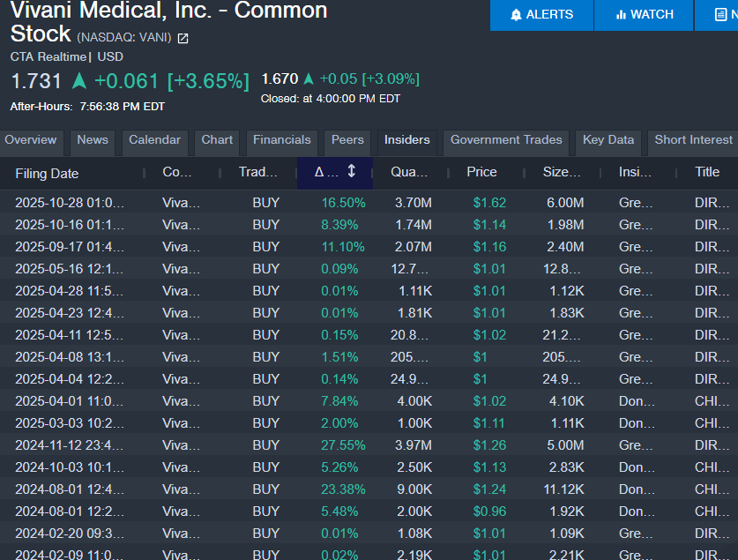Select the 2025-10-16 filing date cell
This screenshot has height=560, width=738.
click(70, 225)
